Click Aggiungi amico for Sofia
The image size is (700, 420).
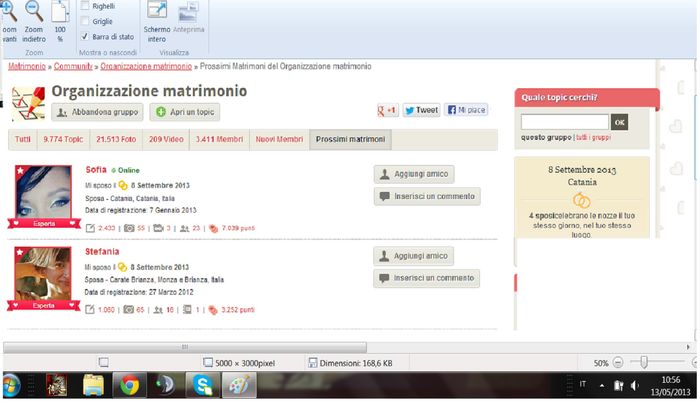pyautogui.click(x=414, y=173)
